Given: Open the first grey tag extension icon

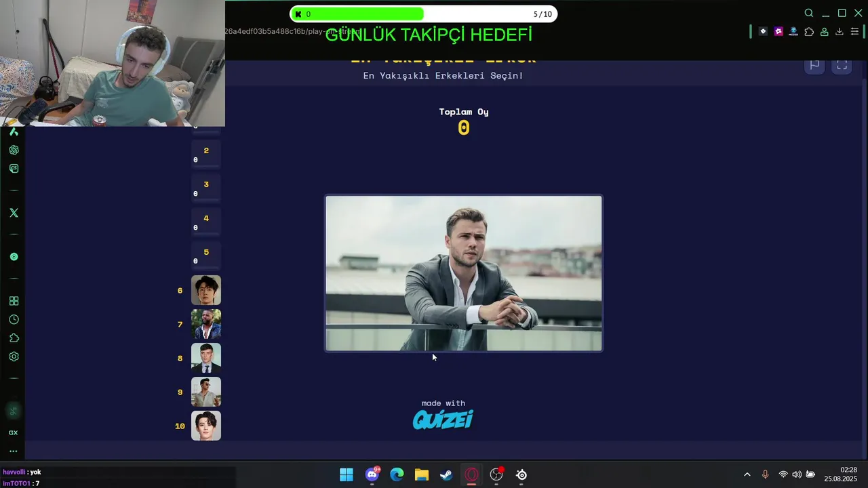Looking at the screenshot, I should 763,31.
